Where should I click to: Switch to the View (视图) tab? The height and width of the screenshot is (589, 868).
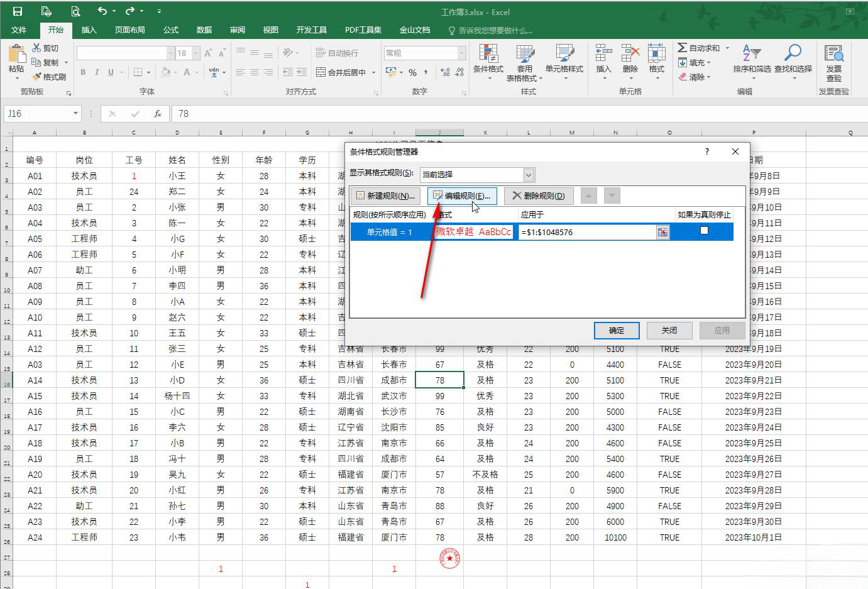271,30
